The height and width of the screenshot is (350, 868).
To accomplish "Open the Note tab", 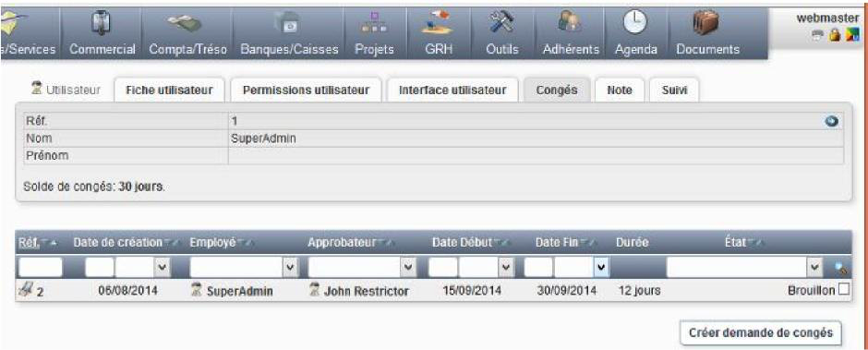I will (620, 91).
